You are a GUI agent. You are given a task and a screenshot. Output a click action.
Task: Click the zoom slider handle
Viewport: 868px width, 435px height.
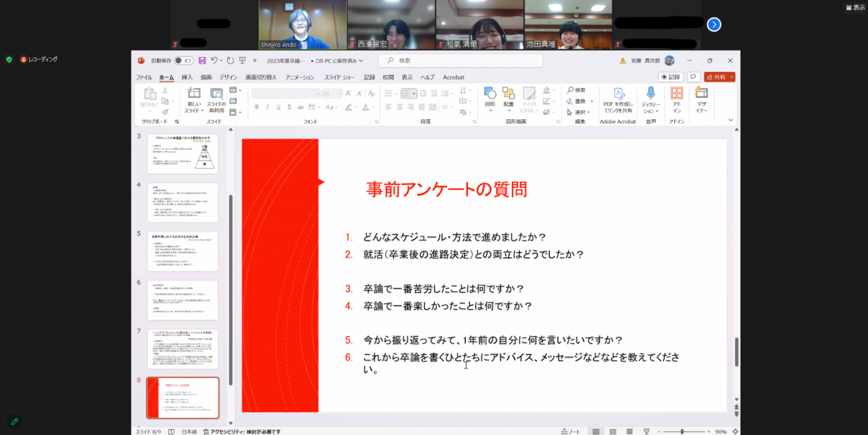click(x=682, y=431)
